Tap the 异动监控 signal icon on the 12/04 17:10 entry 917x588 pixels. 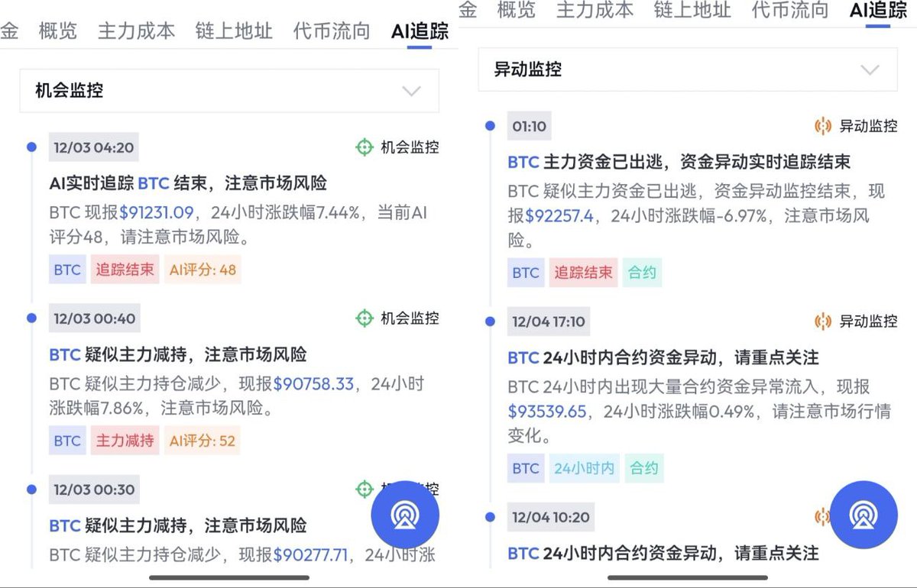click(x=823, y=321)
